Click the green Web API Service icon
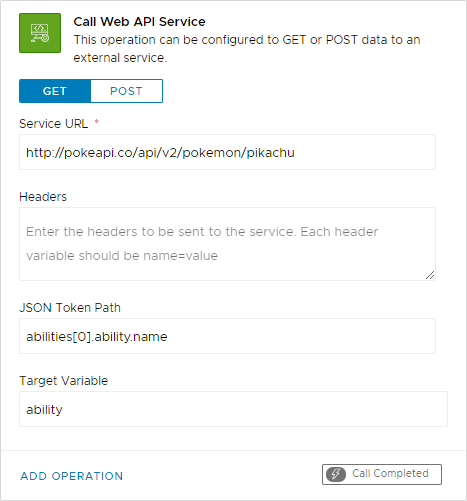Viewport: 467px width, 501px height. pyautogui.click(x=40, y=33)
